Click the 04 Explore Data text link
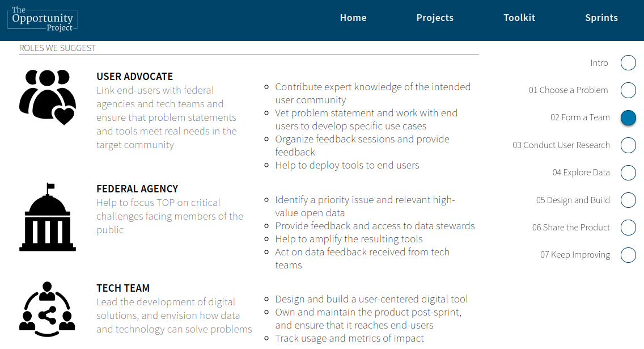The image size is (644, 349). 581,173
